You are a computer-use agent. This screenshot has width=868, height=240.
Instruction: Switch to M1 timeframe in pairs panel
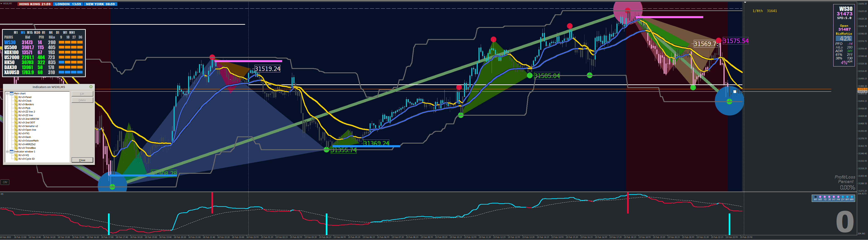[16, 32]
